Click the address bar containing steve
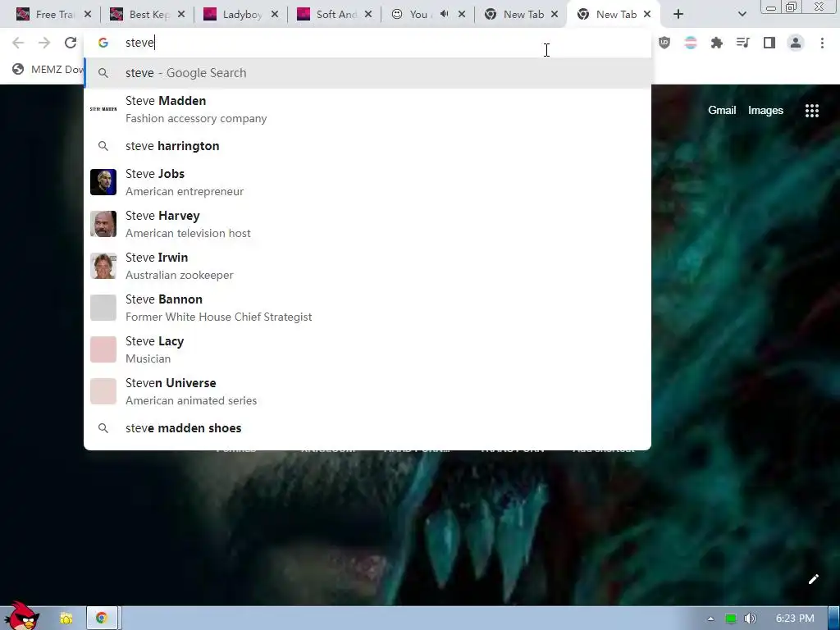Screen dimensions: 840x630 (367, 43)
